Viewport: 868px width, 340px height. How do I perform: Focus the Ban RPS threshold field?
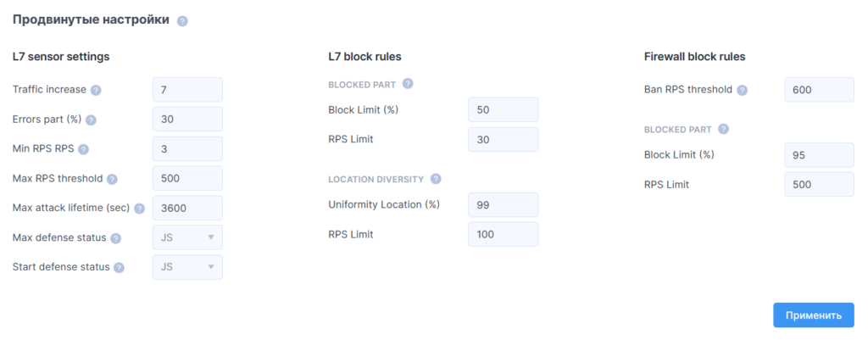tap(820, 90)
